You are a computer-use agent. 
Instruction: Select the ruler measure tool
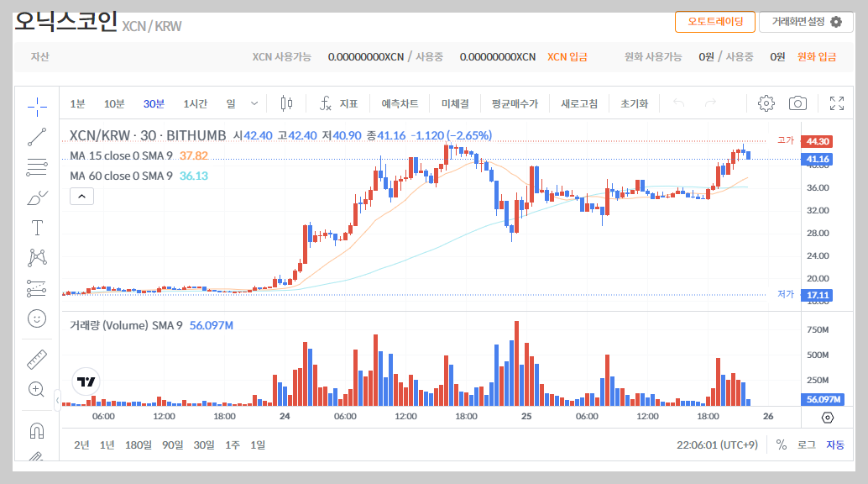pos(37,360)
